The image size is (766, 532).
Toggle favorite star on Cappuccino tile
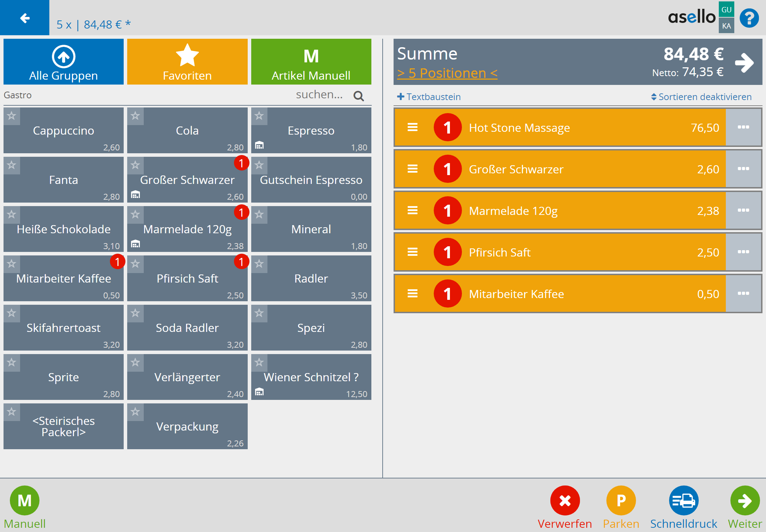point(12,116)
